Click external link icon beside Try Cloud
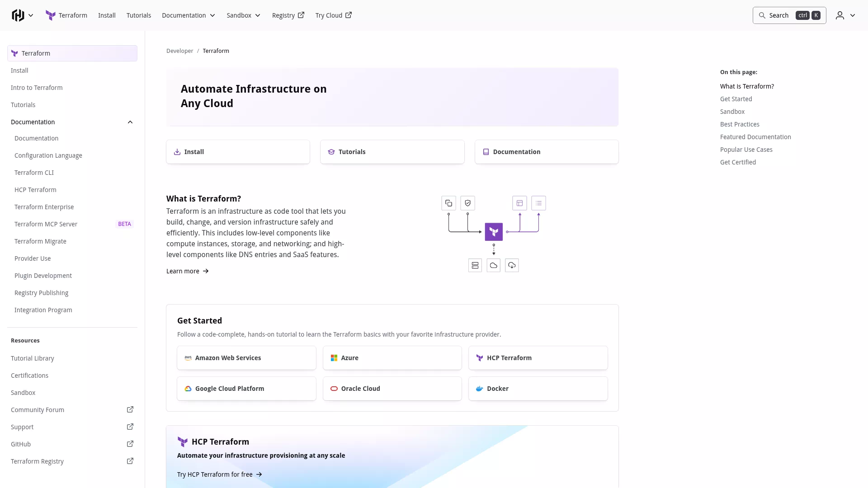 coord(349,15)
